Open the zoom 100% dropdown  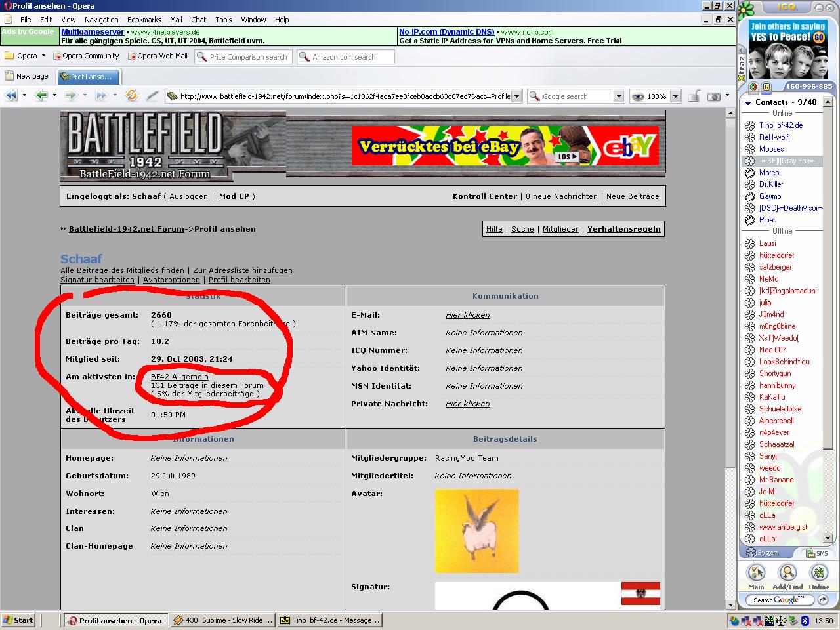tap(675, 96)
